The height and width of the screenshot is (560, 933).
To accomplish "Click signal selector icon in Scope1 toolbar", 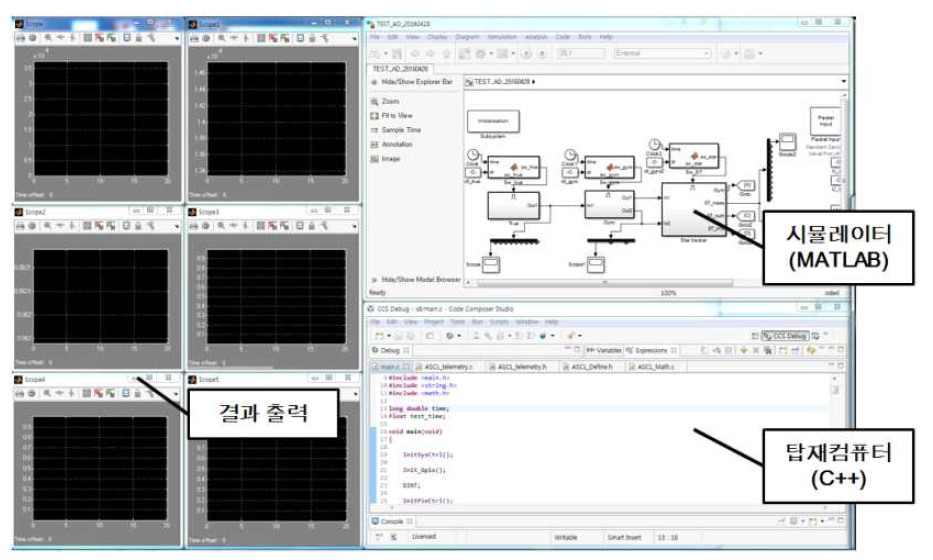I will (x=325, y=38).
